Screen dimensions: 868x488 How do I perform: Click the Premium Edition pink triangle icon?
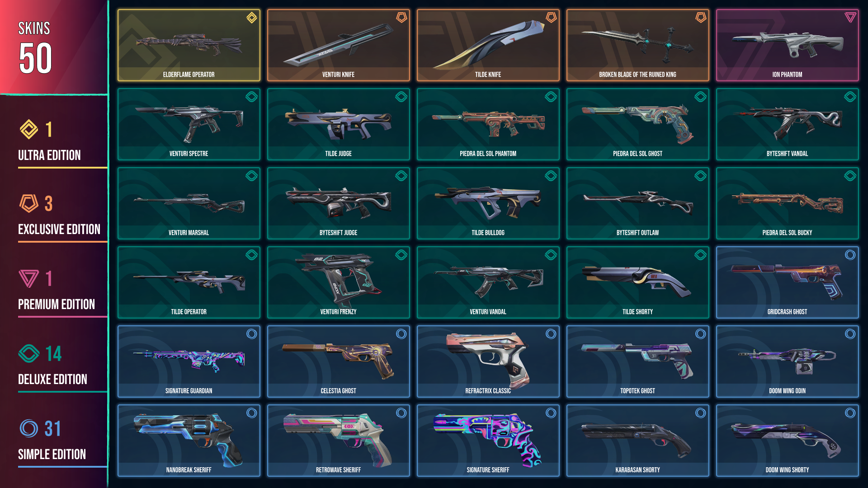(29, 279)
